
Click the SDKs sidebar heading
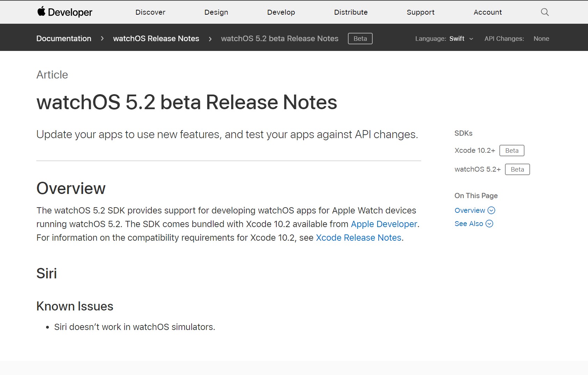[463, 133]
